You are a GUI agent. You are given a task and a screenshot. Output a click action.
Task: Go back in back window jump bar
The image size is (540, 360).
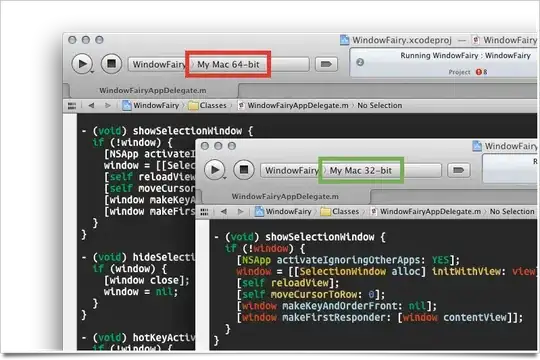[x=91, y=105]
